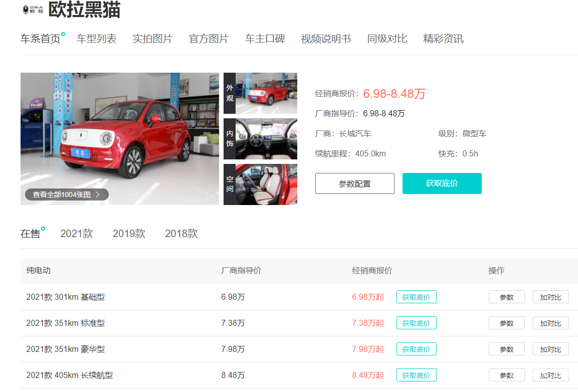
Task: Add 351km 豪华型 to comparison
Action: coord(550,349)
